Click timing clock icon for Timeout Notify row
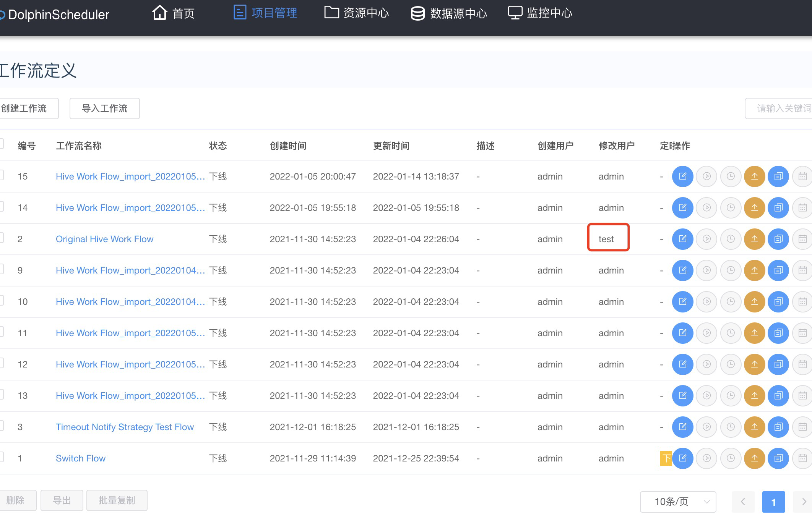This screenshot has height=518, width=812. tap(730, 427)
